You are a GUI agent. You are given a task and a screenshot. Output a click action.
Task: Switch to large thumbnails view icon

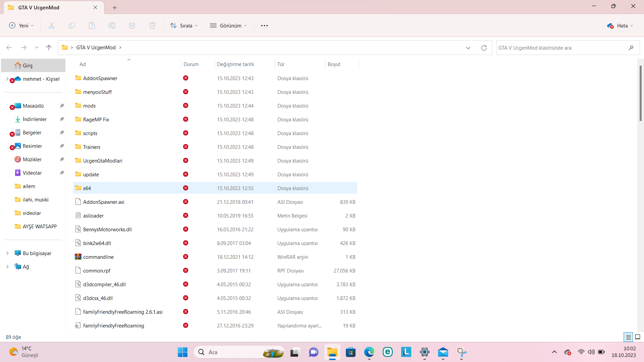(x=638, y=337)
